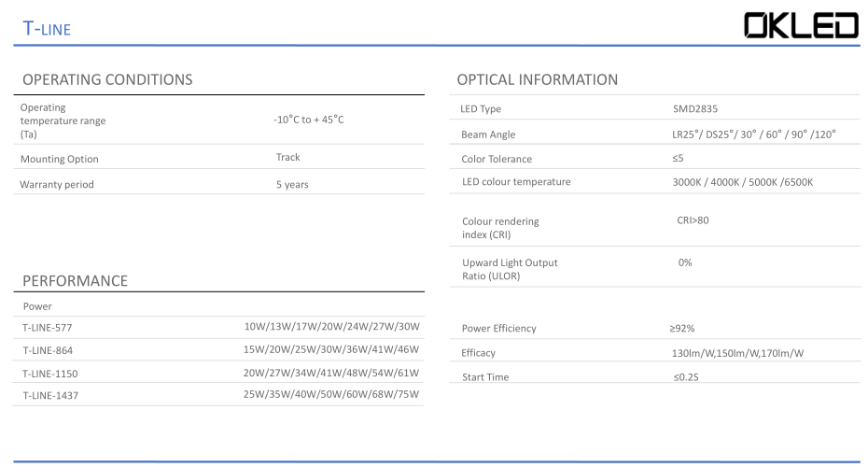
Task: Select the 'Track' mounting value
Action: click(287, 157)
